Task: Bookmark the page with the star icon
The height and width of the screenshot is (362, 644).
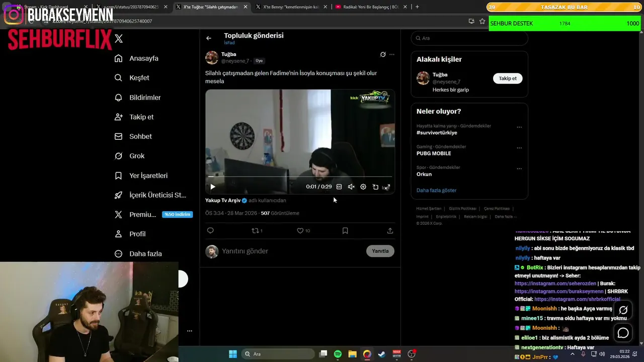Action: pos(482,21)
